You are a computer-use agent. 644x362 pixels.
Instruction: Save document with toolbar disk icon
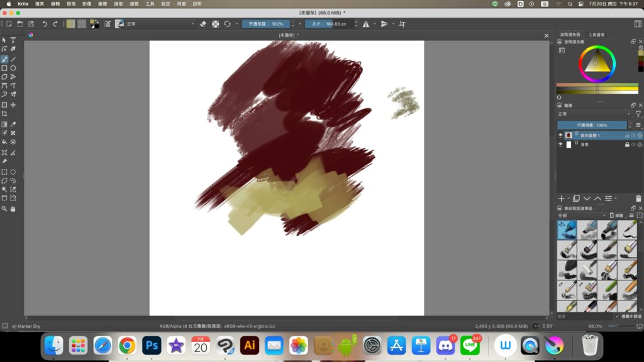coord(31,24)
